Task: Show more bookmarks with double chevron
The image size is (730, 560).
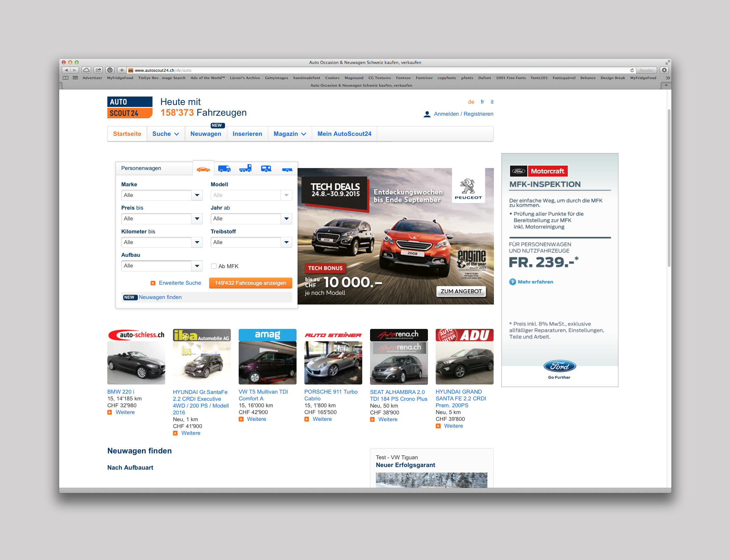Action: (668, 78)
